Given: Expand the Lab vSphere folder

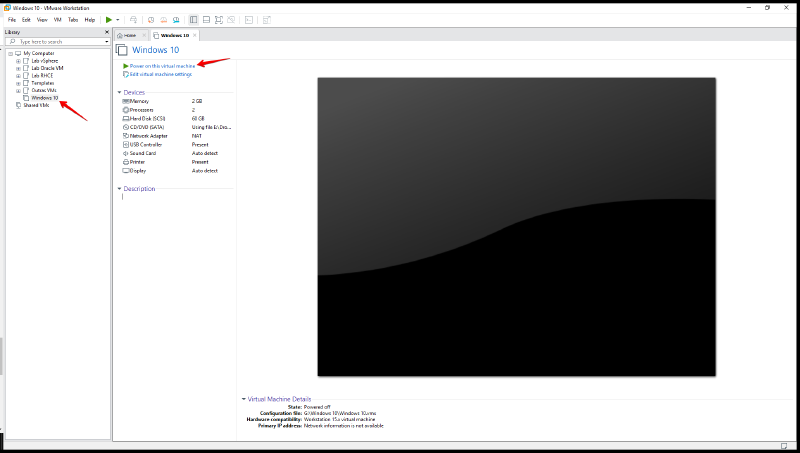Looking at the screenshot, I should click(18, 61).
